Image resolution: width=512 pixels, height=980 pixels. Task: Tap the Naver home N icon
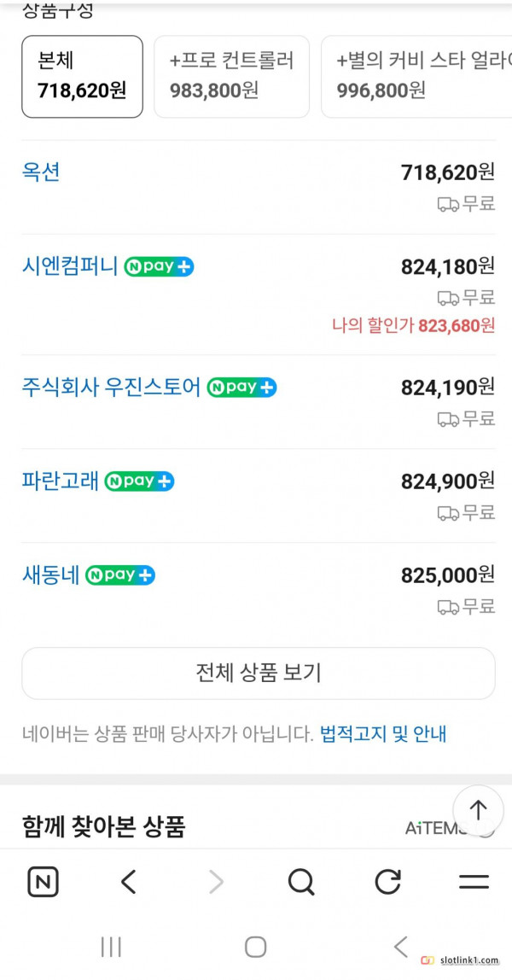tap(43, 881)
